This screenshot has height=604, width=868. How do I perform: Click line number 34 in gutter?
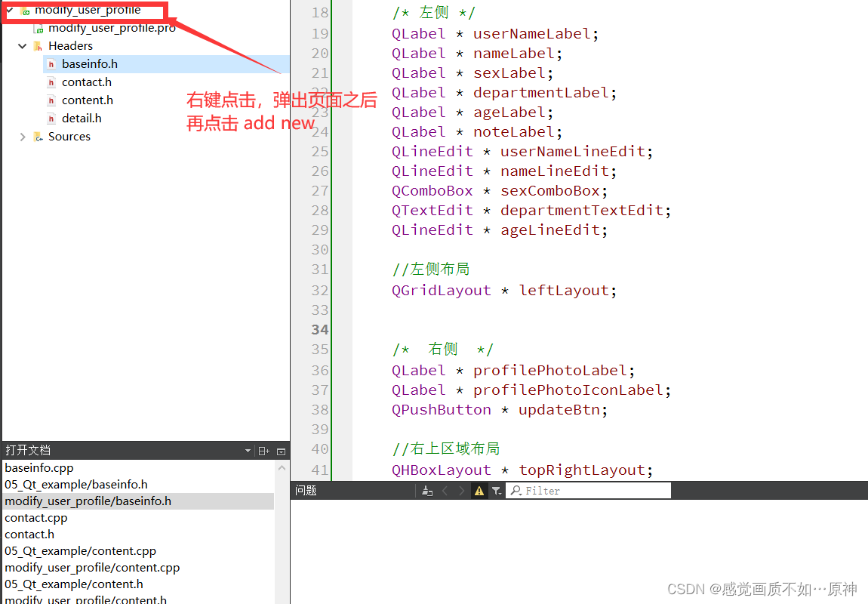coord(320,330)
